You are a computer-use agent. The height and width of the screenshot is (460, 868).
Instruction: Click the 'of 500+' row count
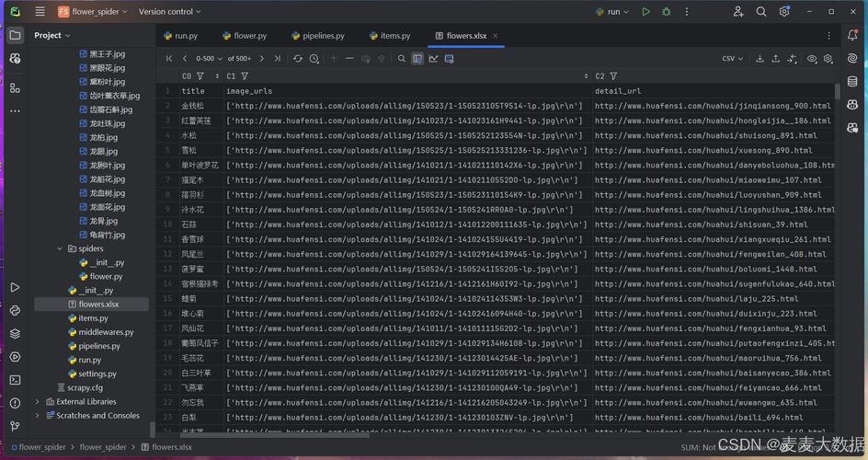pos(239,59)
